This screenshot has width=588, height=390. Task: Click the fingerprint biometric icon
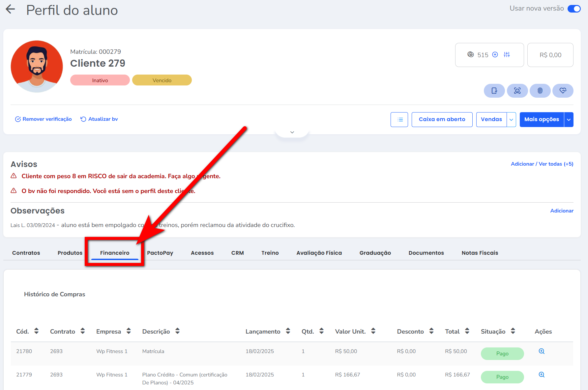point(540,91)
